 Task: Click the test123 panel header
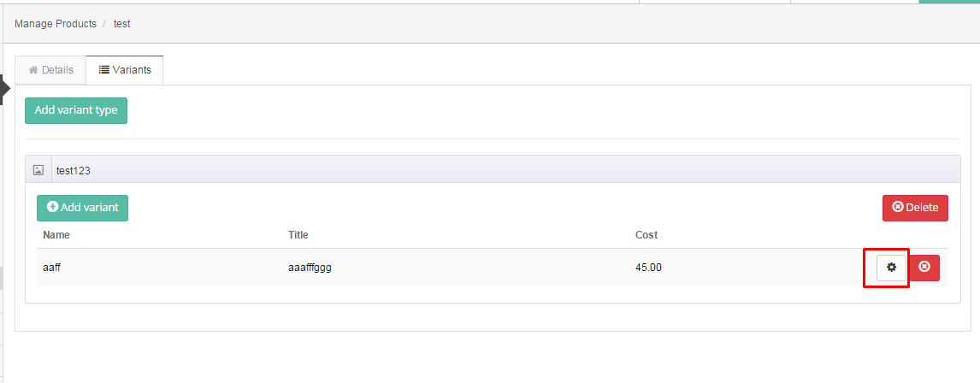pyautogui.click(x=493, y=169)
